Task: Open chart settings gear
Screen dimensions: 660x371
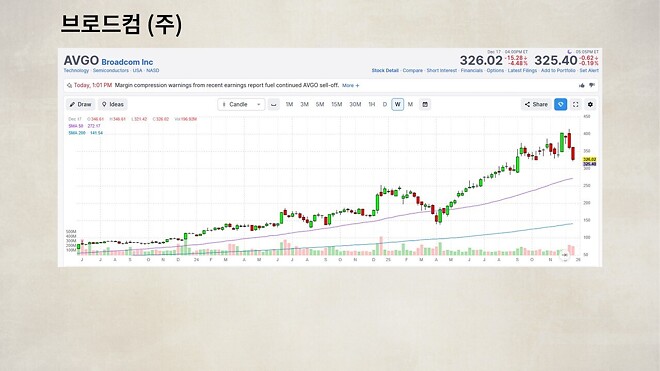Action: (x=590, y=104)
